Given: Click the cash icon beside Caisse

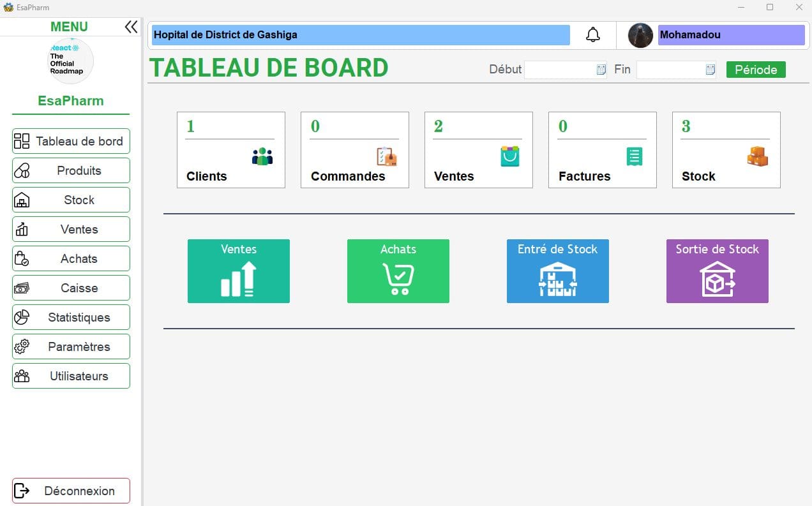Looking at the screenshot, I should tap(22, 288).
